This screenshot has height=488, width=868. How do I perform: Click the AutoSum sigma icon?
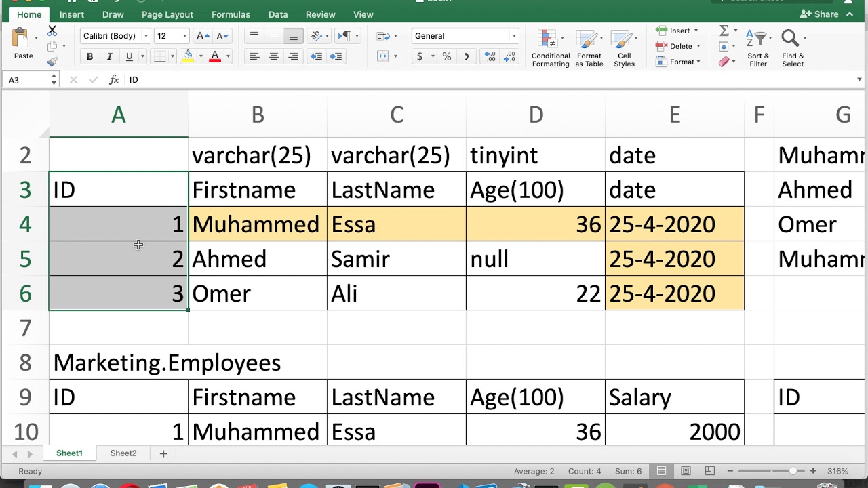pos(724,30)
